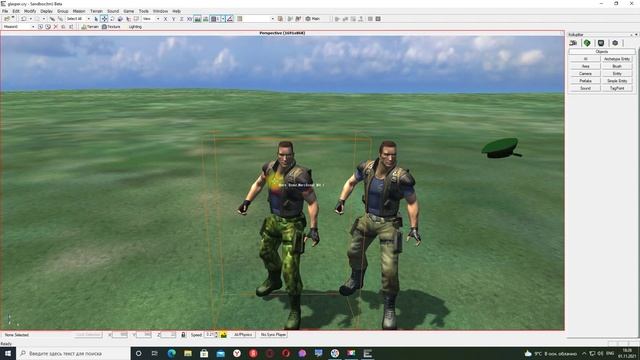
Task: Click the Texture toolbar button
Action: (x=111, y=27)
